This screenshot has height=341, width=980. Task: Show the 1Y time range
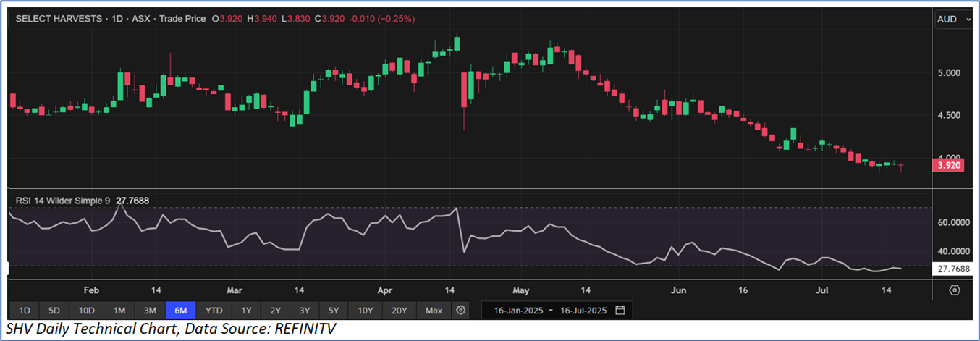(x=246, y=311)
